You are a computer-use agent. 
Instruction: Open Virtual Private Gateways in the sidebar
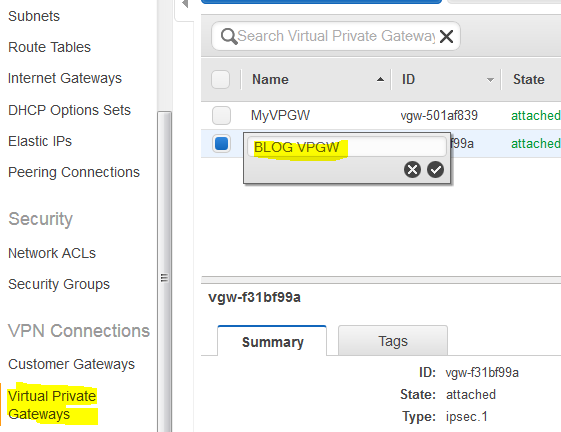click(52, 405)
